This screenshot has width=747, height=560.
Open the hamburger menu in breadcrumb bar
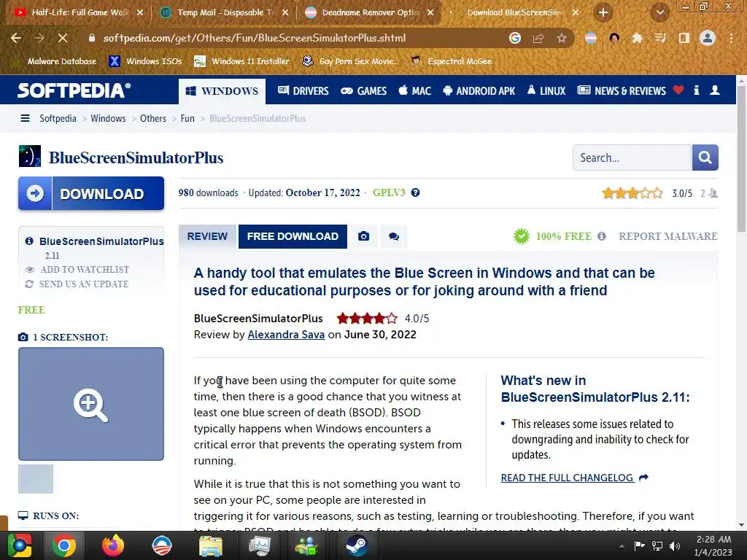[26, 118]
